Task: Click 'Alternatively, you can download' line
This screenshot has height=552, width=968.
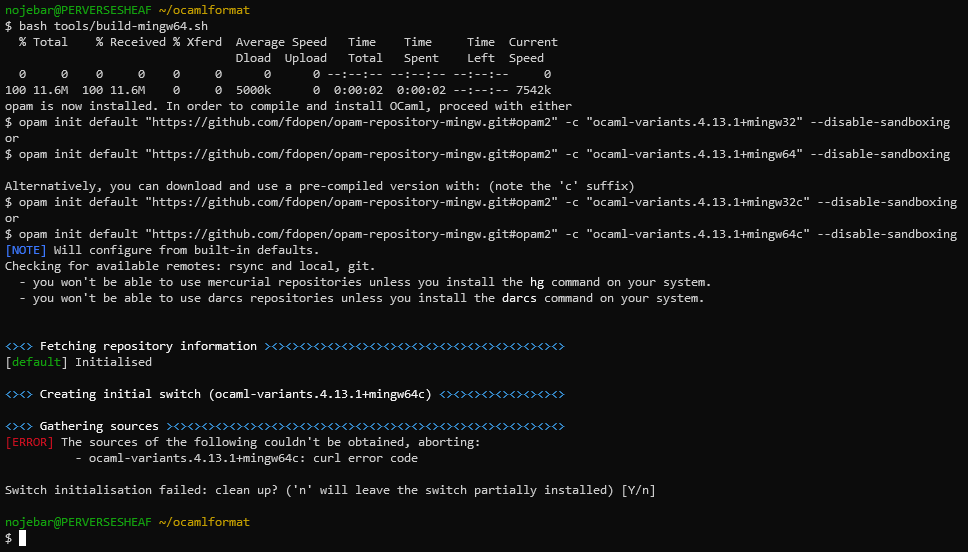Action: pyautogui.click(x=320, y=186)
